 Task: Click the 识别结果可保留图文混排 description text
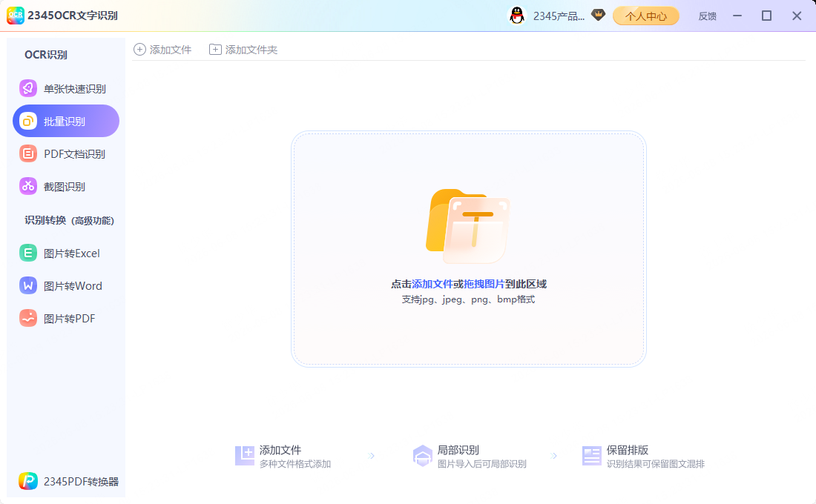point(656,464)
